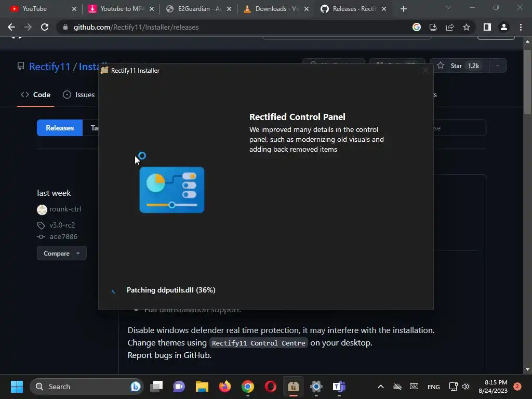This screenshot has height=399, width=532.
Task: Open Chrome profile icon
Action: pyautogui.click(x=504, y=27)
